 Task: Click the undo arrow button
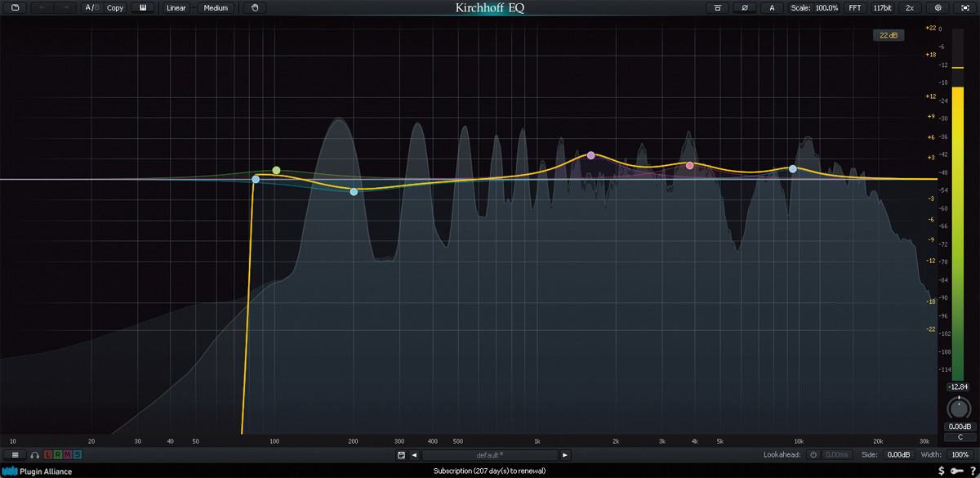click(x=42, y=7)
